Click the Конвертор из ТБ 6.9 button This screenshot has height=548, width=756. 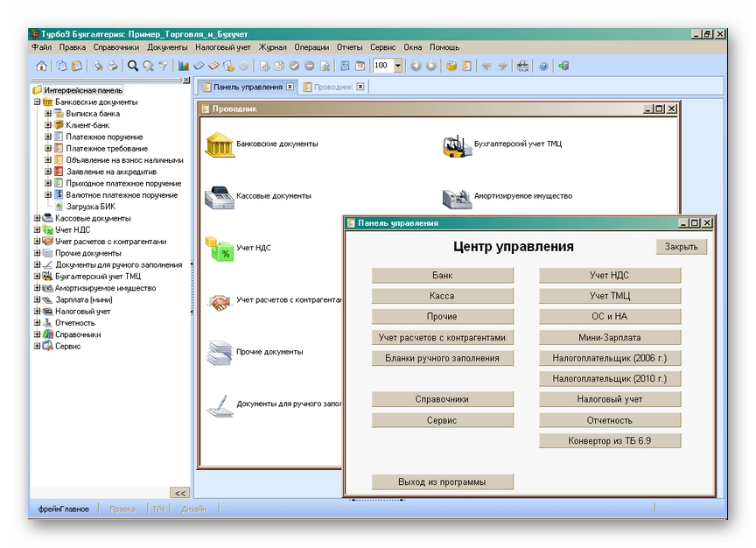pos(610,441)
